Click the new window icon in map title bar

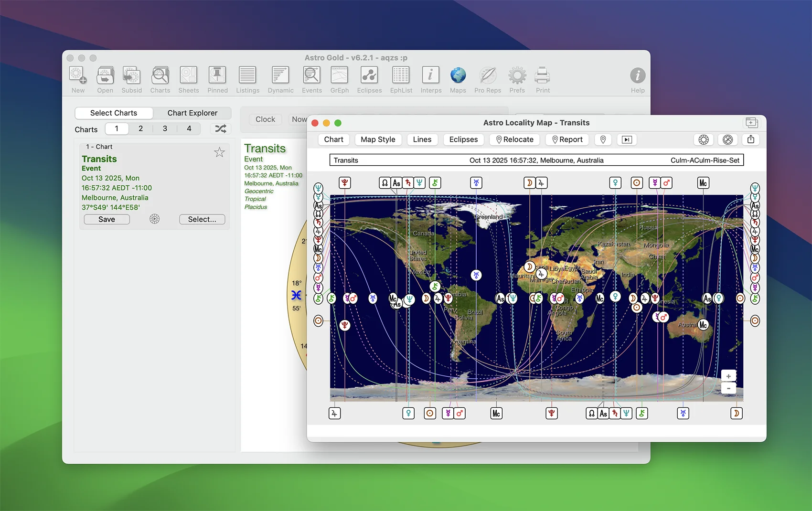click(x=751, y=123)
